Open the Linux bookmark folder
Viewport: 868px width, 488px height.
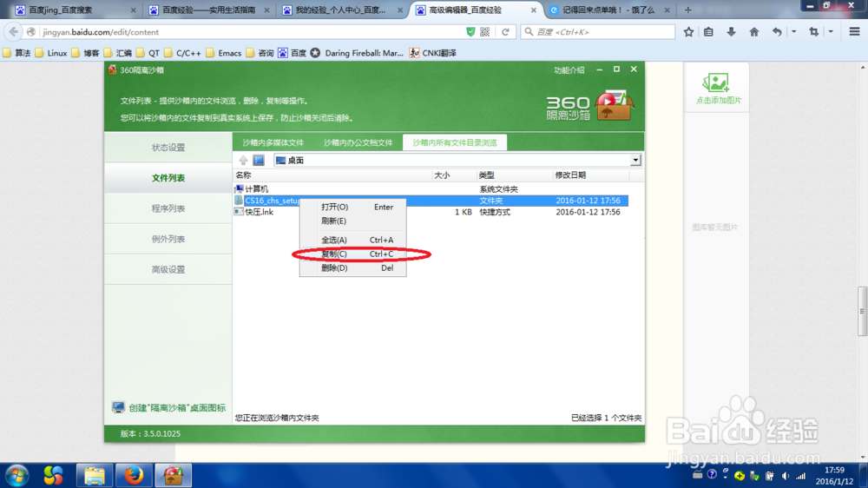coord(51,53)
